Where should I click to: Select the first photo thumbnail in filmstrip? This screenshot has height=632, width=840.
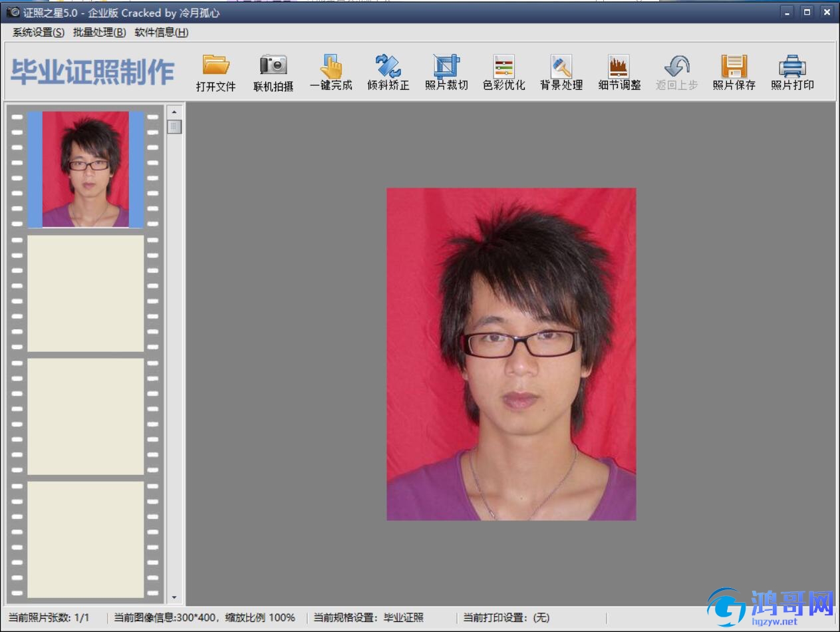85,169
